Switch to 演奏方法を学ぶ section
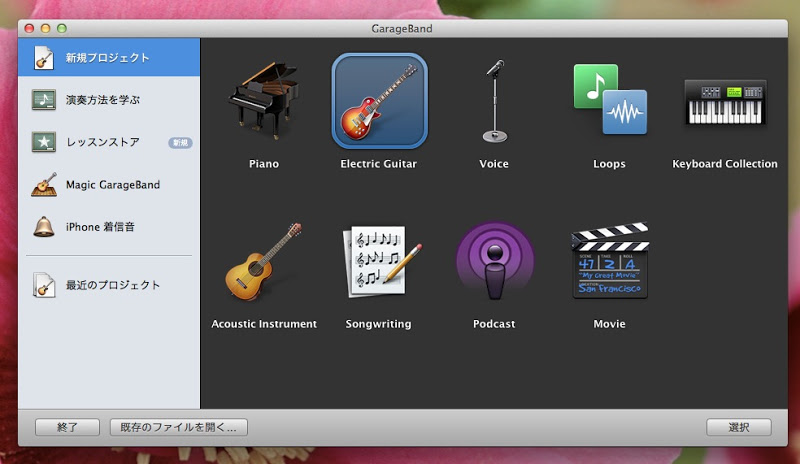The image size is (800, 464). (x=109, y=100)
